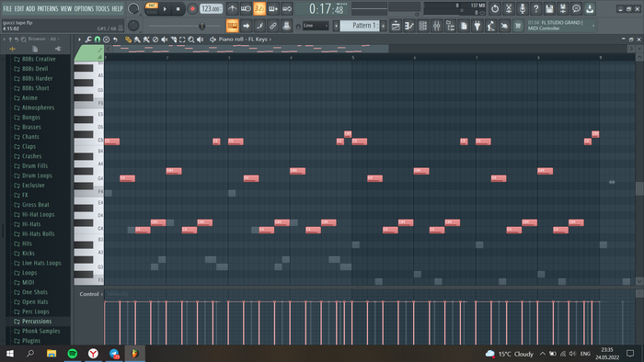
Task: Click the download content library icon
Action: 590,8
